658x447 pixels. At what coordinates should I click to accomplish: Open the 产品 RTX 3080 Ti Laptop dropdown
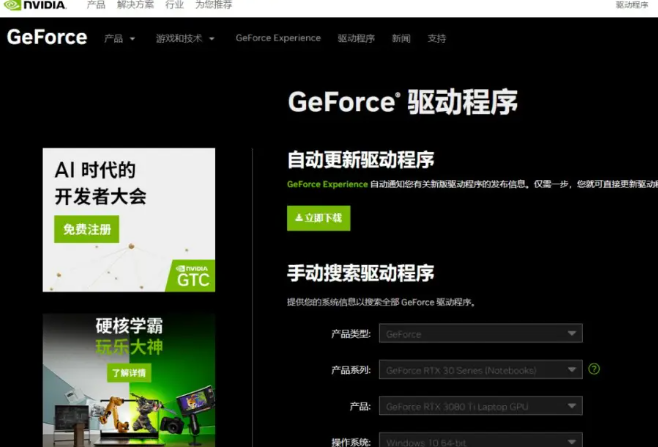(480, 406)
